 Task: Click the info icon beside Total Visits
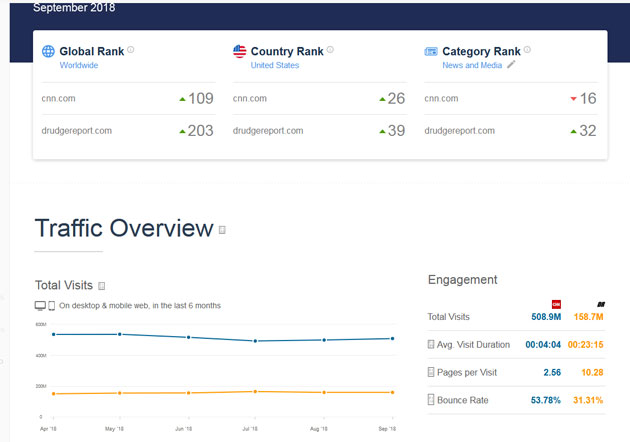102,286
